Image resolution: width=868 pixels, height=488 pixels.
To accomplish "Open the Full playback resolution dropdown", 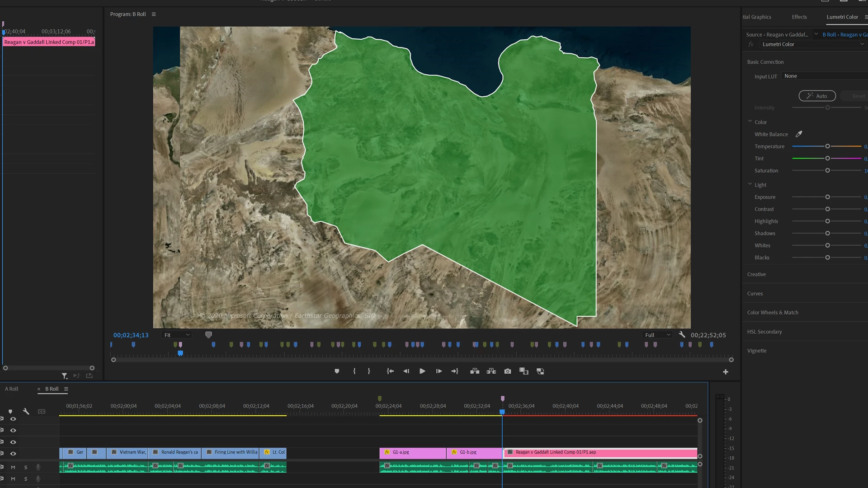I will (x=657, y=335).
